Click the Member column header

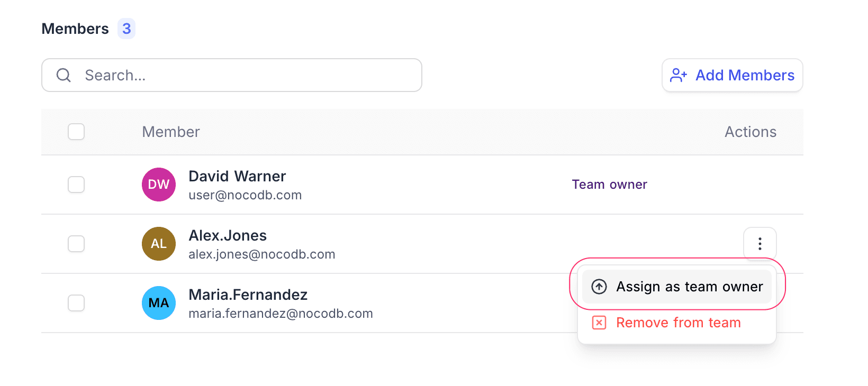point(170,132)
